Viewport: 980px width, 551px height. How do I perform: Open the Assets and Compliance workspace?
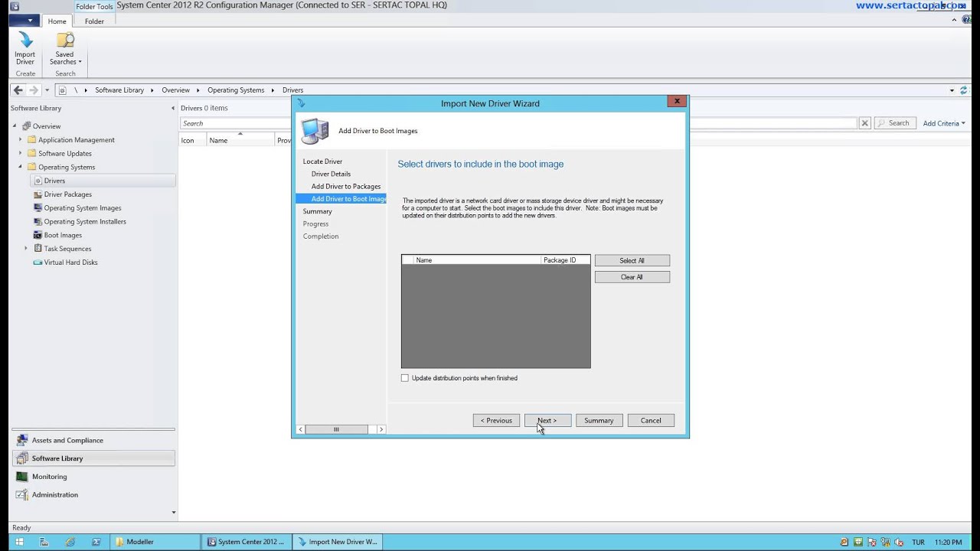(x=93, y=440)
